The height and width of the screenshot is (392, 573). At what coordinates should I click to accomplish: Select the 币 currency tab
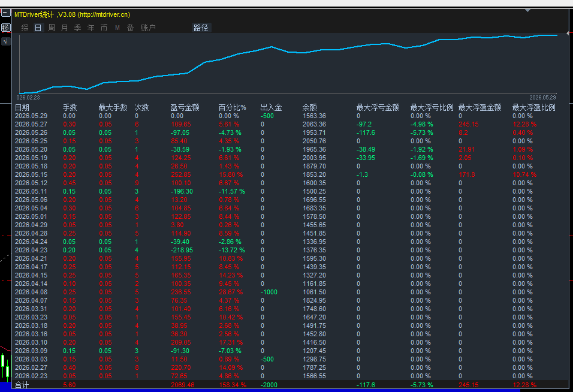(x=104, y=28)
